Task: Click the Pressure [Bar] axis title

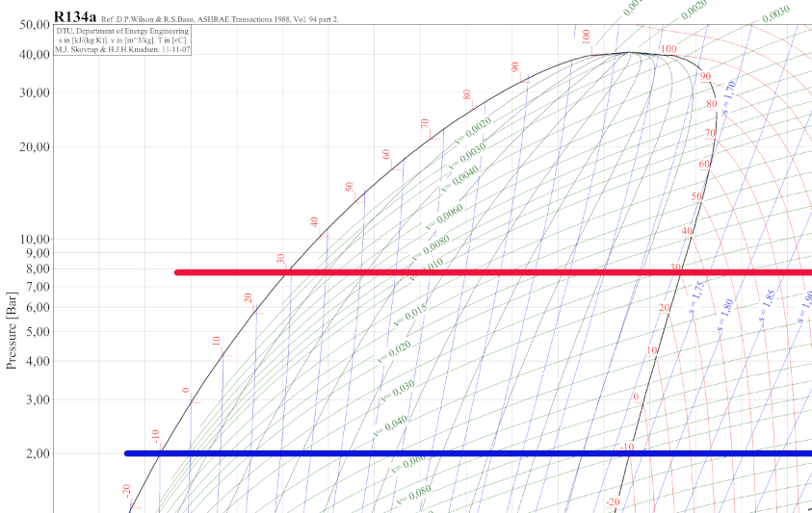Action: (12, 330)
